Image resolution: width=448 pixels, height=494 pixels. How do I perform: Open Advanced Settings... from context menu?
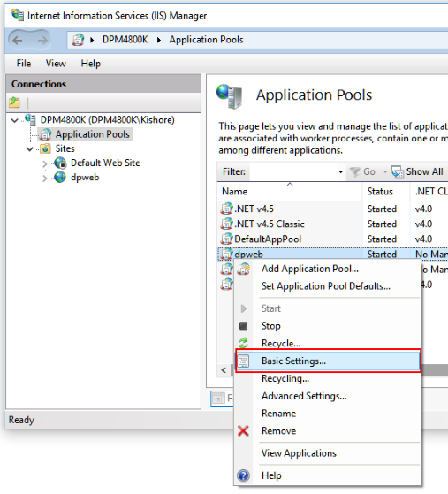pos(327,396)
